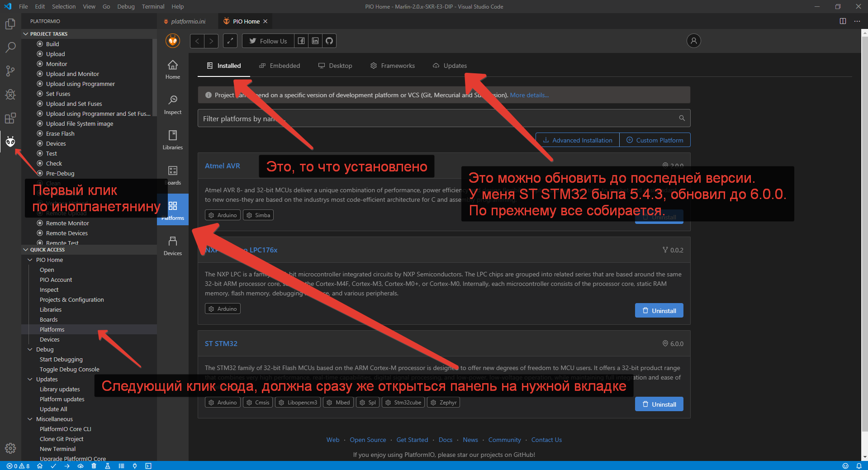Run the Erase Flash task

(60, 133)
